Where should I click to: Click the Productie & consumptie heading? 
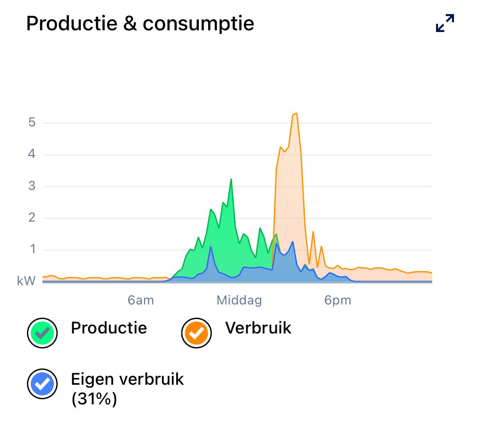click(x=140, y=23)
